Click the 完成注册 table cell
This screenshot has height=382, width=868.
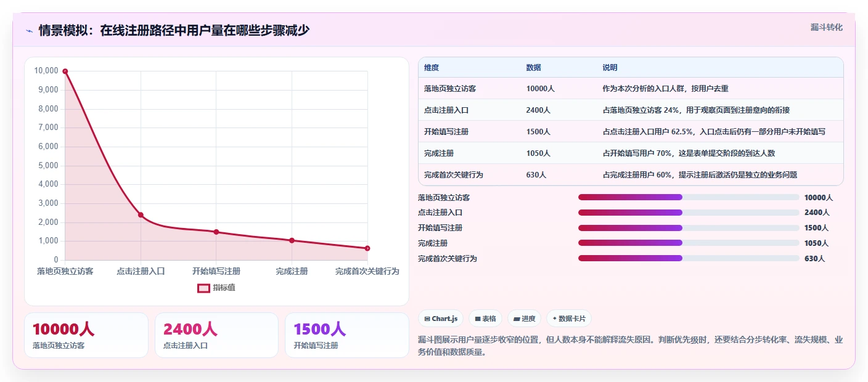click(x=439, y=153)
